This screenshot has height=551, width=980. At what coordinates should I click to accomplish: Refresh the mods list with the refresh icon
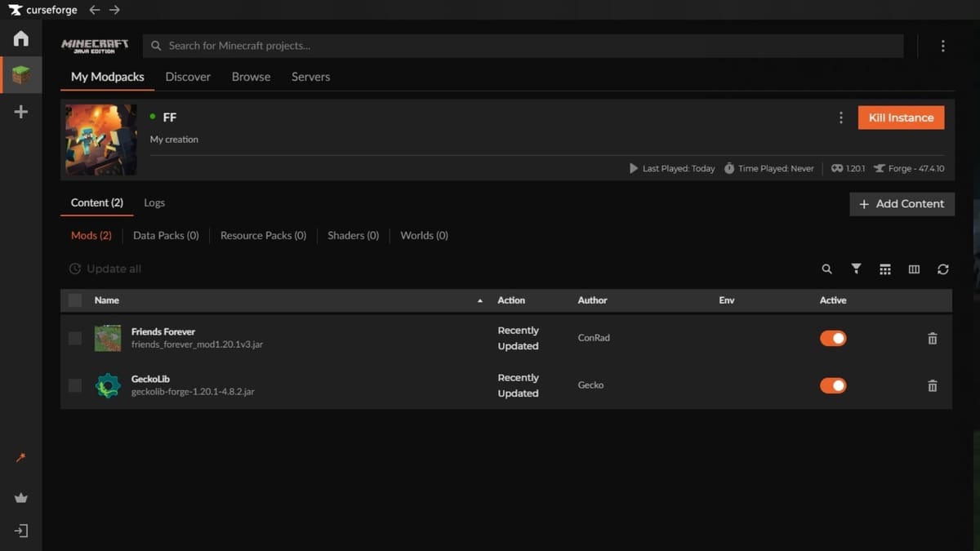943,269
